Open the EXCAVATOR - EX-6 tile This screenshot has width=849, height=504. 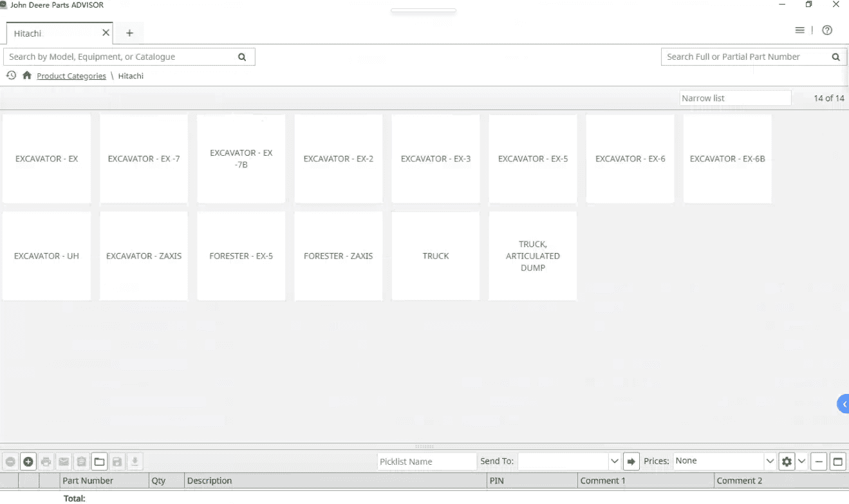630,158
